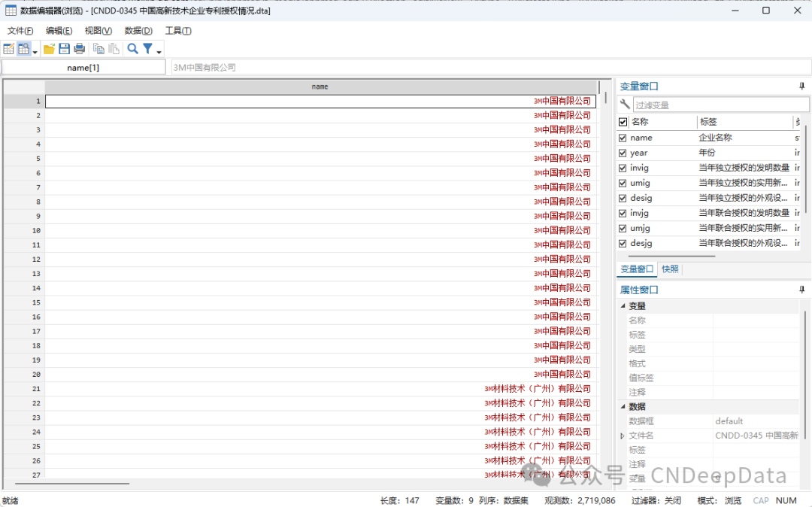Click the paste icon in the toolbar
812x507 pixels.
point(114,49)
